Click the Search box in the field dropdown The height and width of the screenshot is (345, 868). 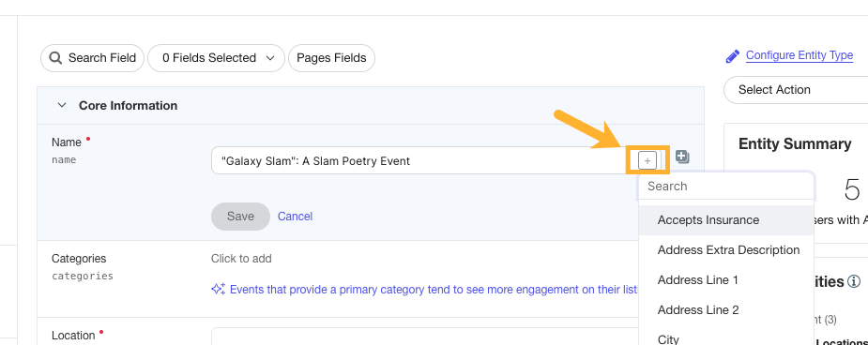pyautogui.click(x=726, y=186)
